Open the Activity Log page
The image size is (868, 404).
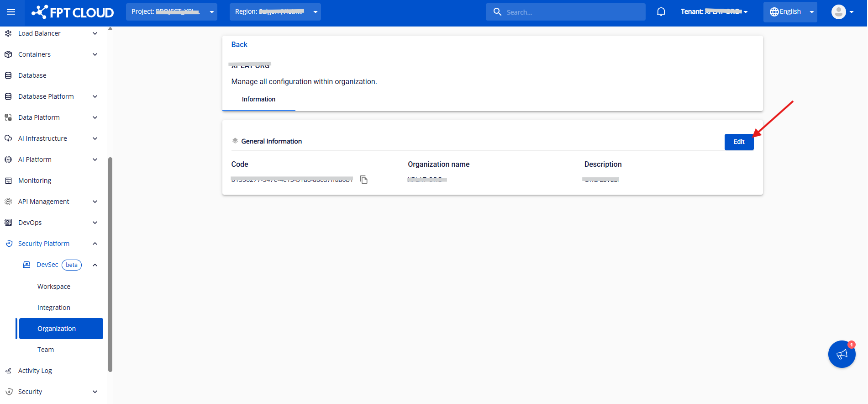tap(35, 371)
